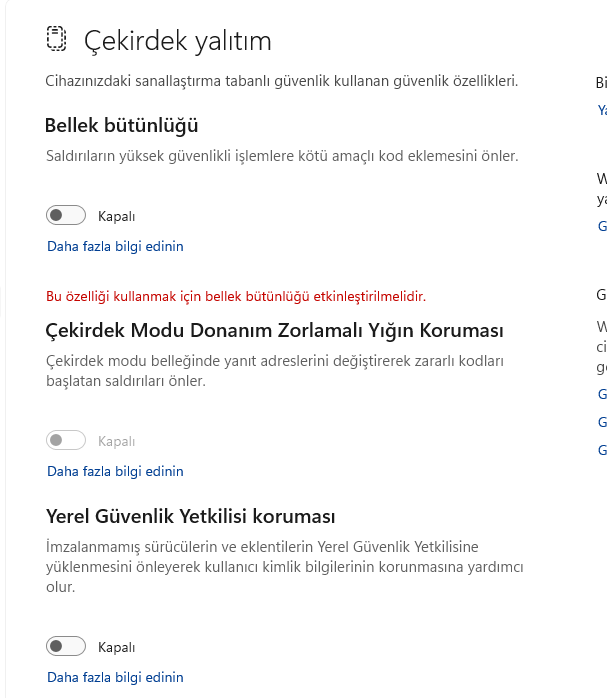Open the partially visible 'Ya' link at right
607x698 pixels.
pyautogui.click(x=601, y=110)
